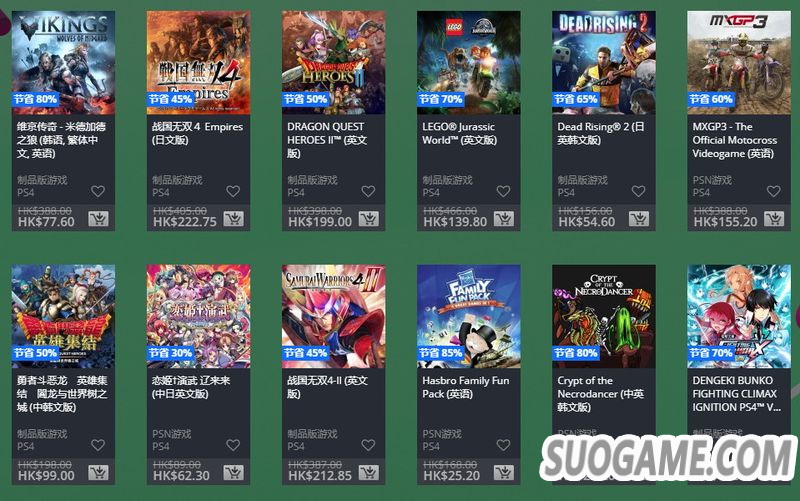Screen dimensions: 800x501
Task: Add the HK$62.30 game to cart
Action: pos(233,473)
